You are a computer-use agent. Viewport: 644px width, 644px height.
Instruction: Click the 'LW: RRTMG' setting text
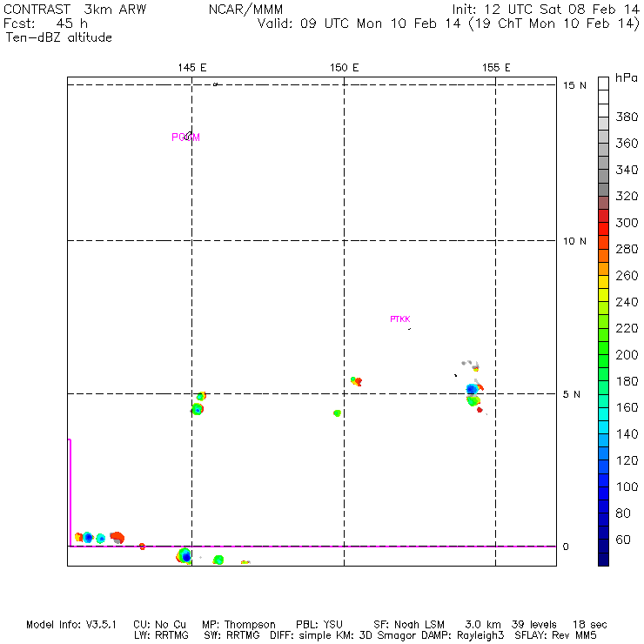point(161,635)
